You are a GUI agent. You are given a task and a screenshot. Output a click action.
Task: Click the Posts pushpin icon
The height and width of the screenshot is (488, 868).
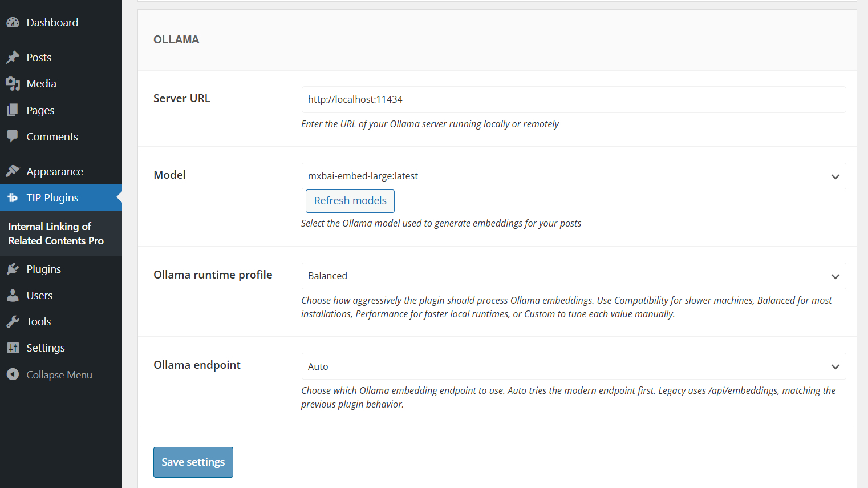[13, 57]
